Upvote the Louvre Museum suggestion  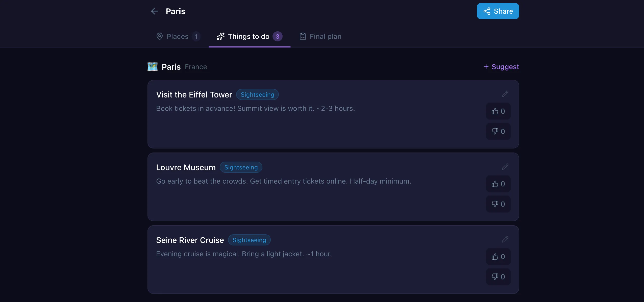[x=498, y=184]
